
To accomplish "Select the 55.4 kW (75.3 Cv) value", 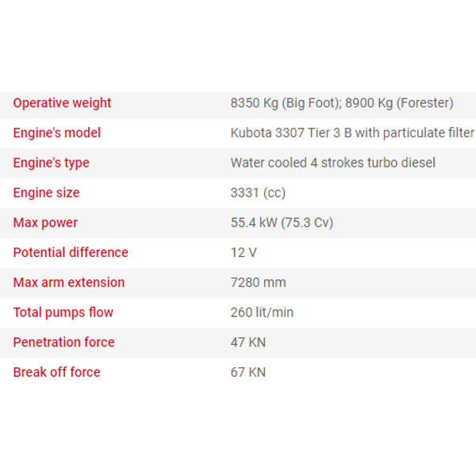I will click(282, 223).
